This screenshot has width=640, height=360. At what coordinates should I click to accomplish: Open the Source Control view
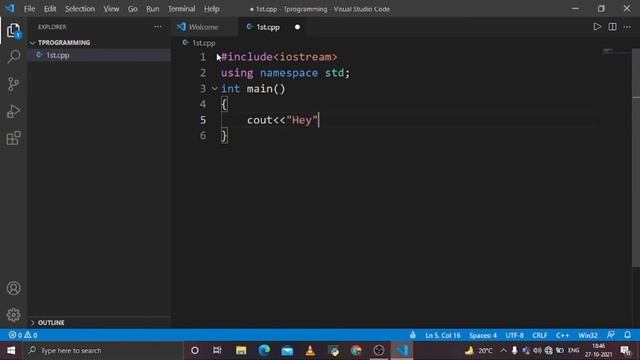pos(13,84)
